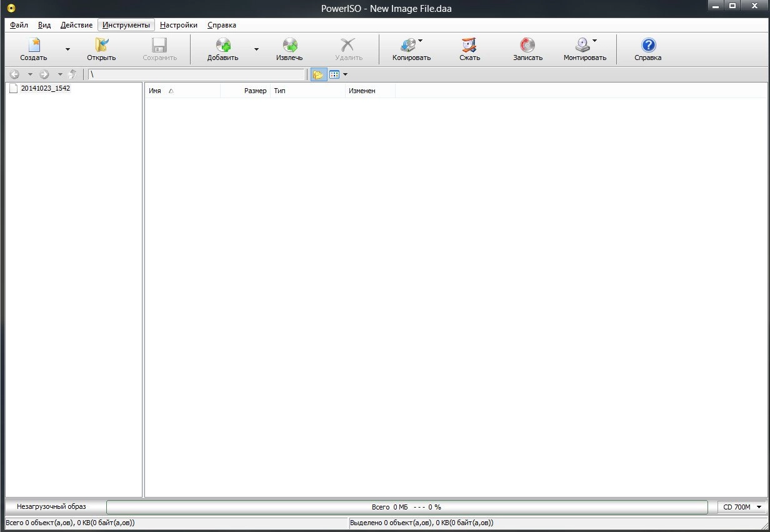The image size is (770, 532).
Task: Click the Добавить (Add) disc icon
Action: pos(223,46)
